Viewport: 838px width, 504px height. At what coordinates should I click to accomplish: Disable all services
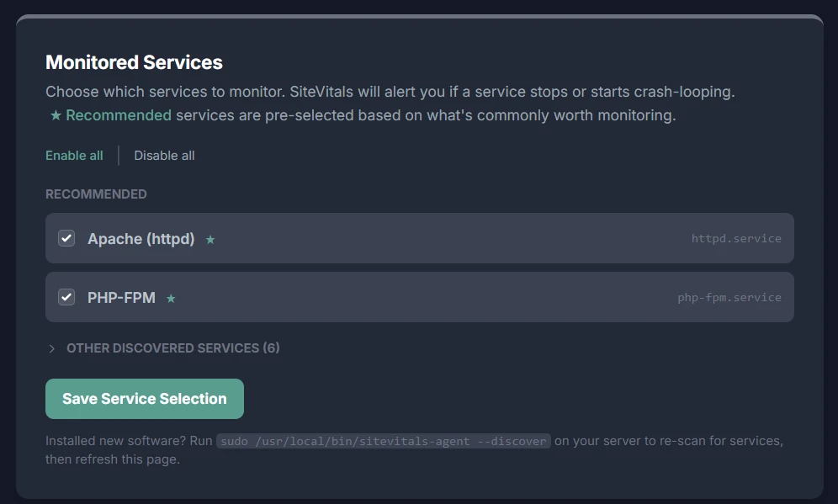click(164, 155)
